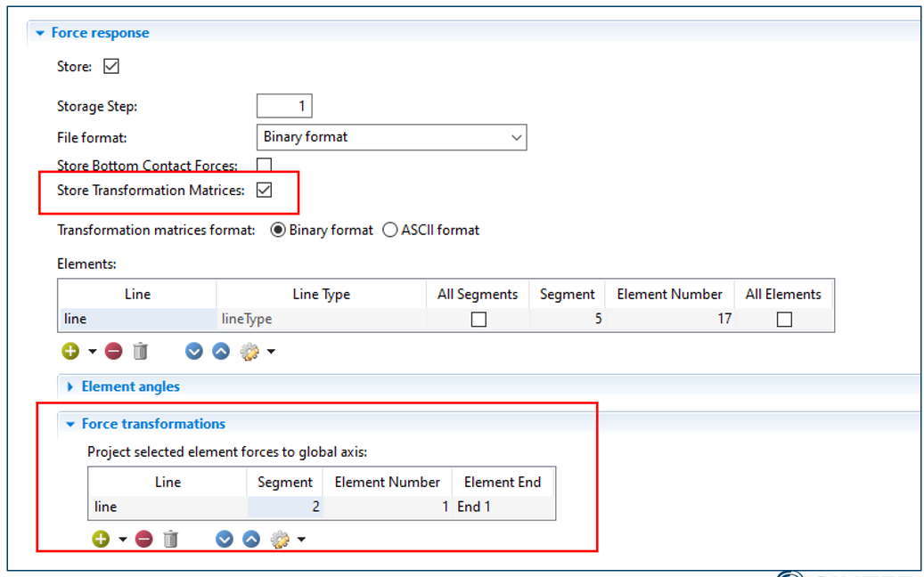Click gear icon under the Elements table

click(249, 352)
